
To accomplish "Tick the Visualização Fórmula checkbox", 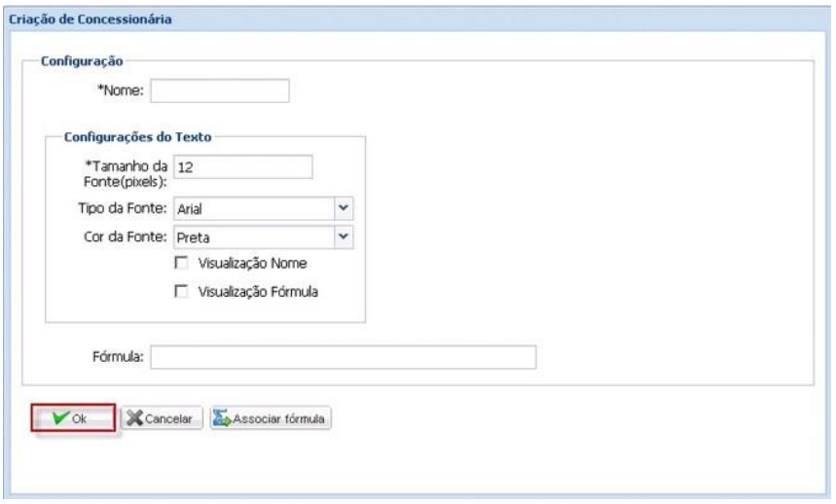I will pos(179,289).
